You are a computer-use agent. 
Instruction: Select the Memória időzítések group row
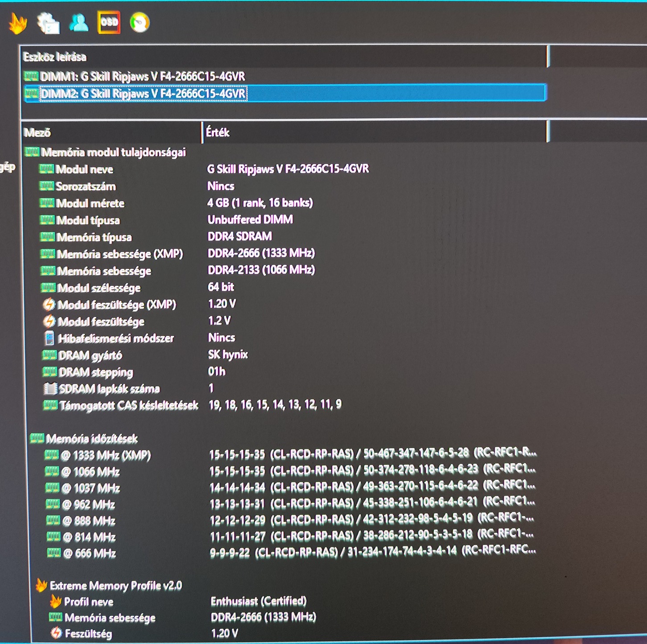click(x=84, y=439)
